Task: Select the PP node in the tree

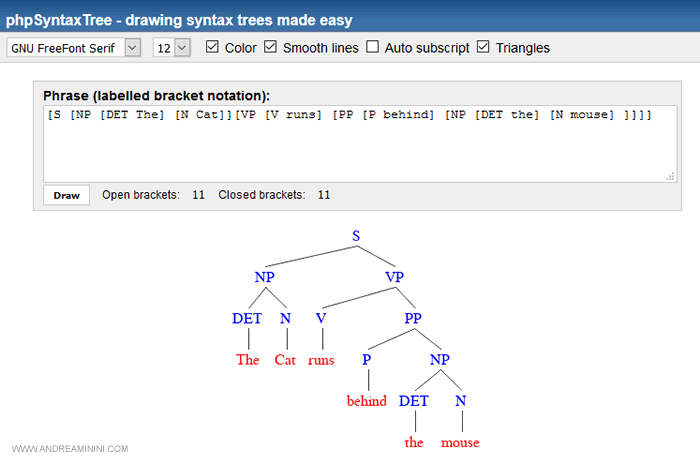Action: pos(413,318)
